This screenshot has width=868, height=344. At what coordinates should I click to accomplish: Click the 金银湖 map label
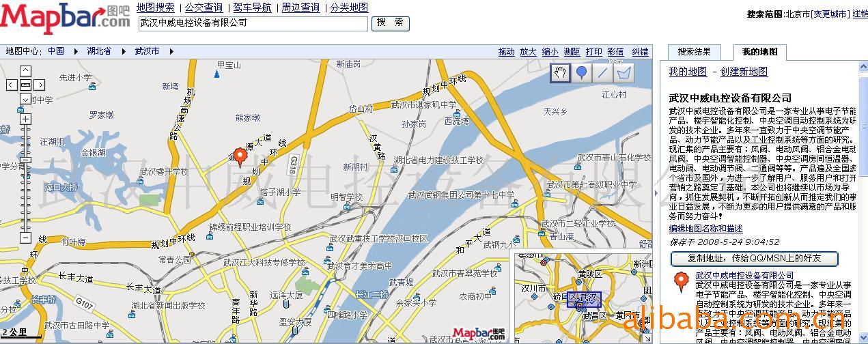click(x=94, y=153)
